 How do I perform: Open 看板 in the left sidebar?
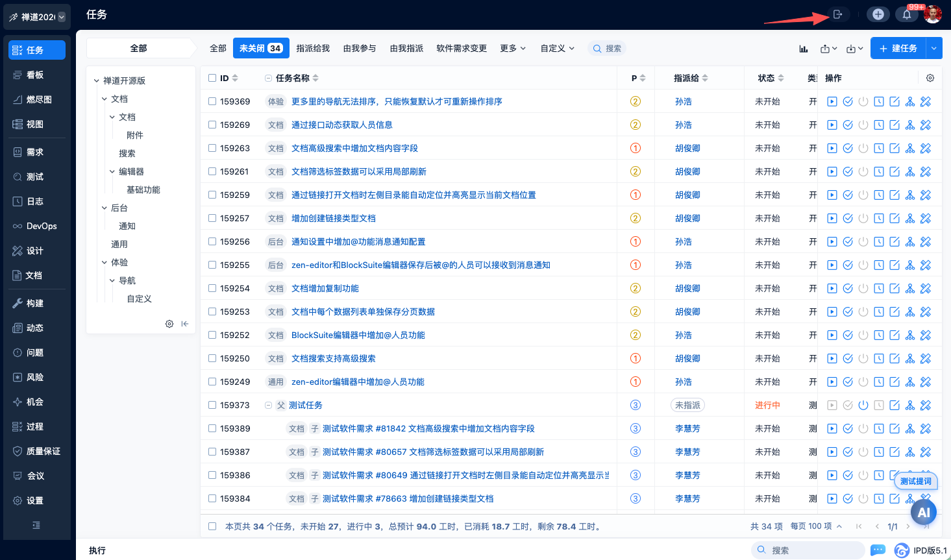point(35,75)
